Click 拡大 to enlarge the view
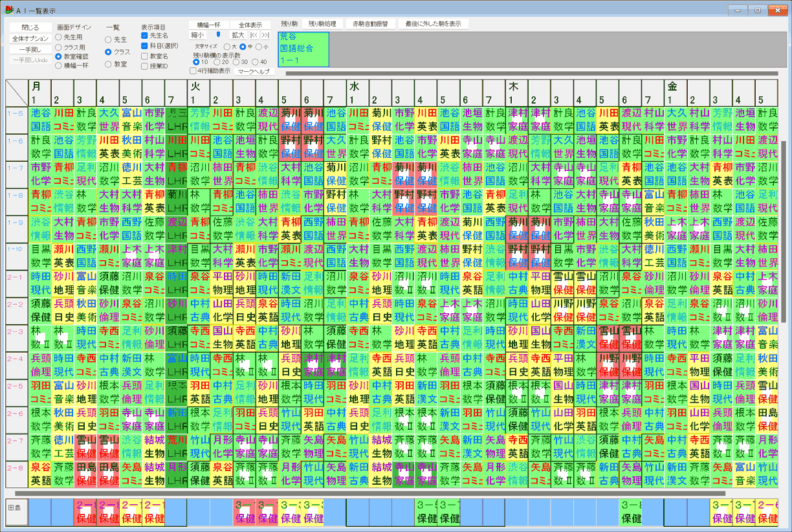 pyautogui.click(x=238, y=35)
